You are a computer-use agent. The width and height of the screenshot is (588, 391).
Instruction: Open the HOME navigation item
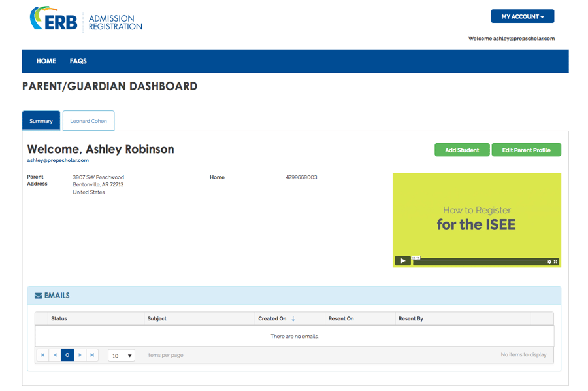point(46,61)
